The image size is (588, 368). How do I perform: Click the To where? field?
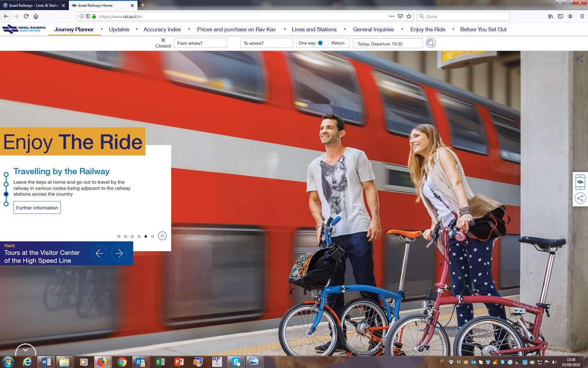pyautogui.click(x=266, y=43)
